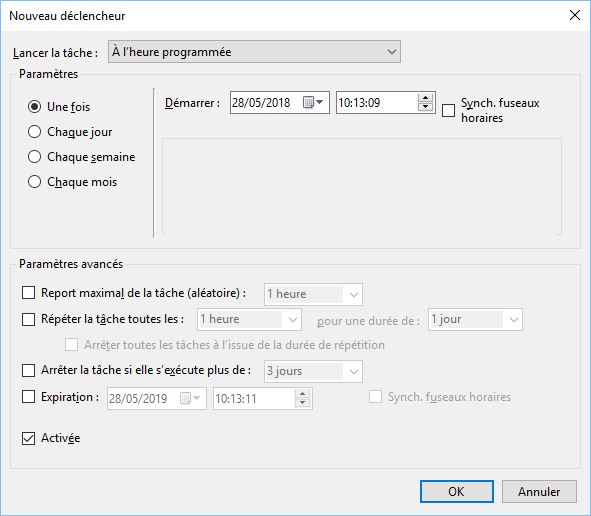Expand the 3 jours duration dropdown
591x516 pixels.
point(313,371)
